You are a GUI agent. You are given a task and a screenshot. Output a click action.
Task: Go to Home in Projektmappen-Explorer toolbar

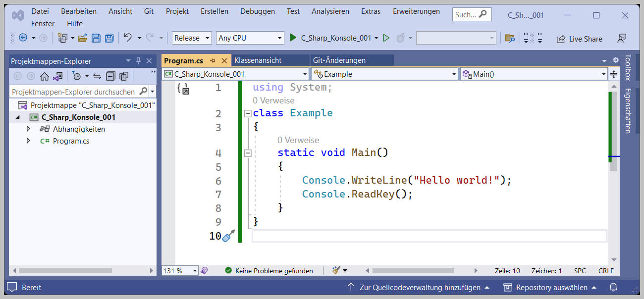(x=45, y=76)
